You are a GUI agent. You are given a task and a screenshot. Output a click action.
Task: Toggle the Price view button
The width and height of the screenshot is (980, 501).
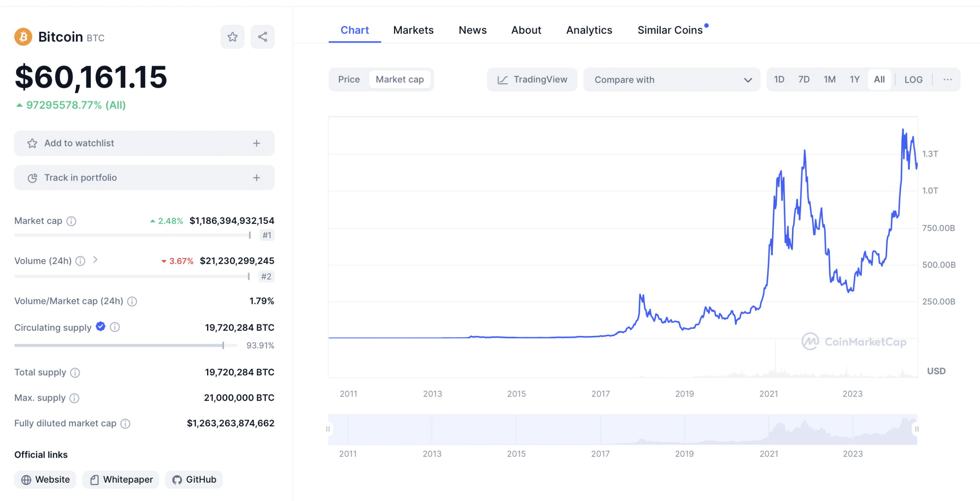pyautogui.click(x=349, y=79)
